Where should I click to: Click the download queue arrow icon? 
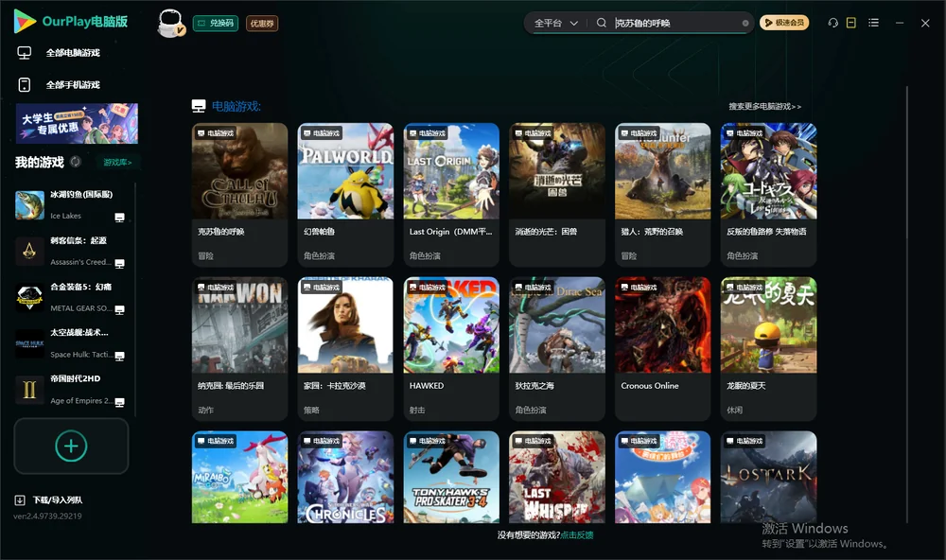[20, 499]
